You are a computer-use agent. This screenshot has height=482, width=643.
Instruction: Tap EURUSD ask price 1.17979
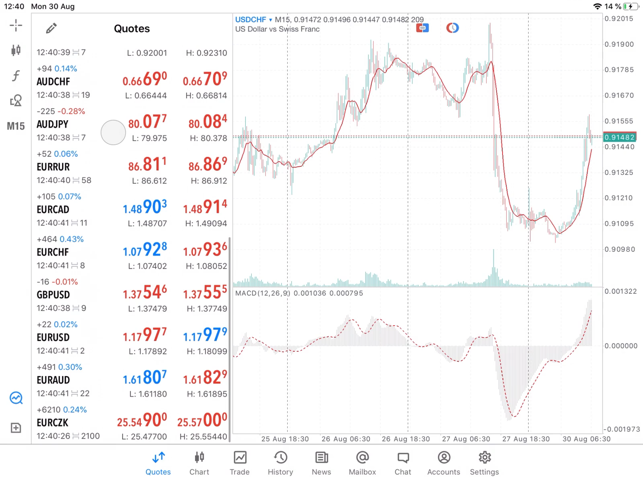pos(205,335)
